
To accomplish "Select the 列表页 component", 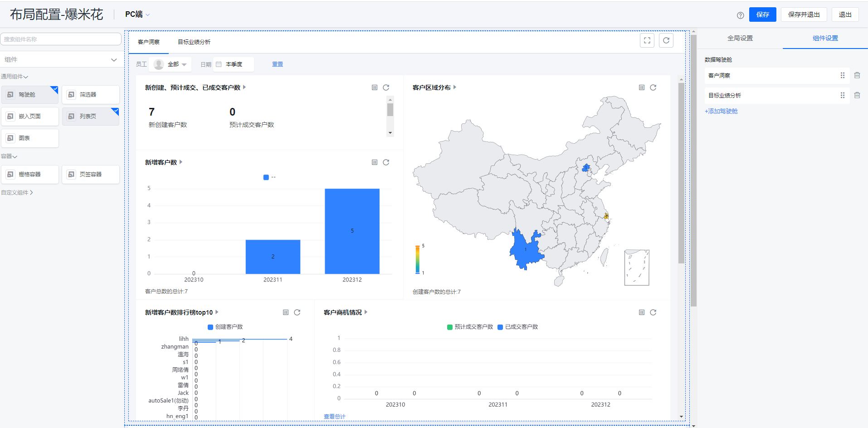I will coord(91,117).
